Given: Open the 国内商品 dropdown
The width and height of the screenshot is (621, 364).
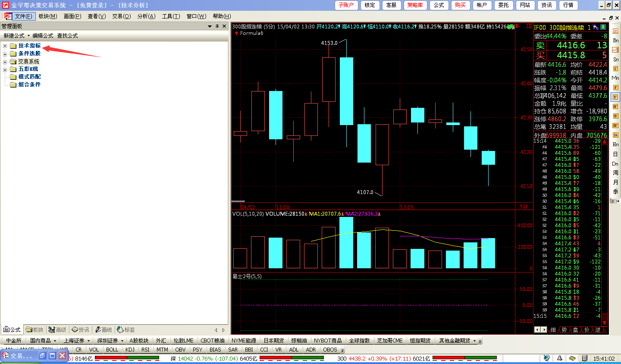Looking at the screenshot, I should [x=55, y=341].
